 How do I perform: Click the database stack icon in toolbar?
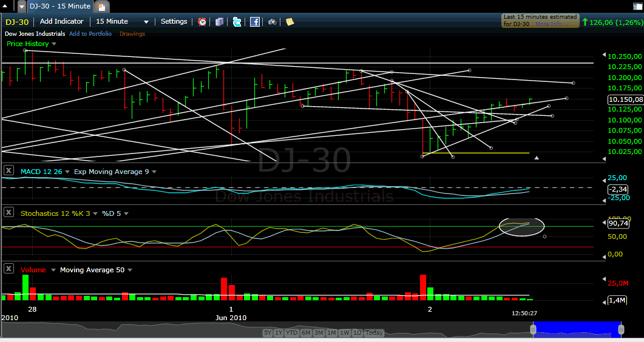point(219,22)
